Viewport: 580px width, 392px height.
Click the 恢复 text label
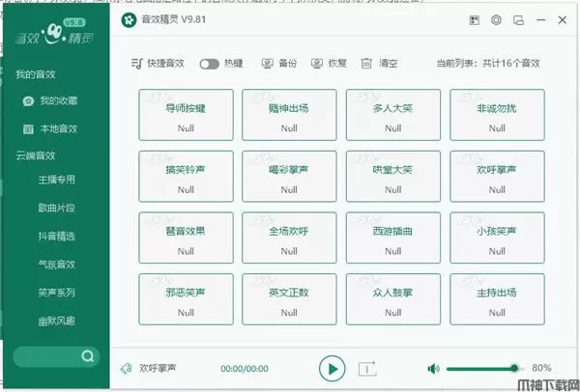[x=337, y=64]
